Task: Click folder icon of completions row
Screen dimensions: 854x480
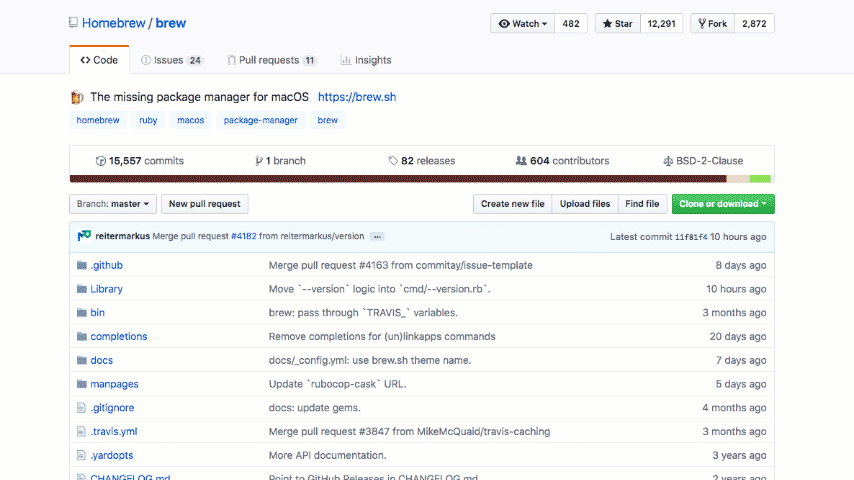Action: 82,337
